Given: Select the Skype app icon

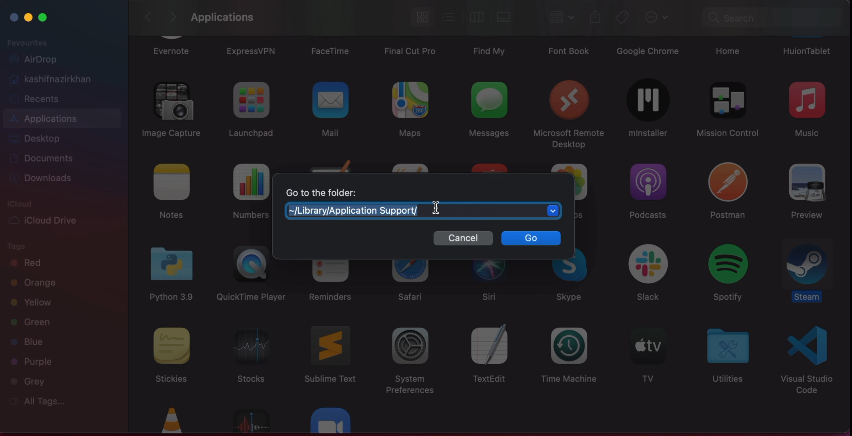Looking at the screenshot, I should click(x=568, y=264).
